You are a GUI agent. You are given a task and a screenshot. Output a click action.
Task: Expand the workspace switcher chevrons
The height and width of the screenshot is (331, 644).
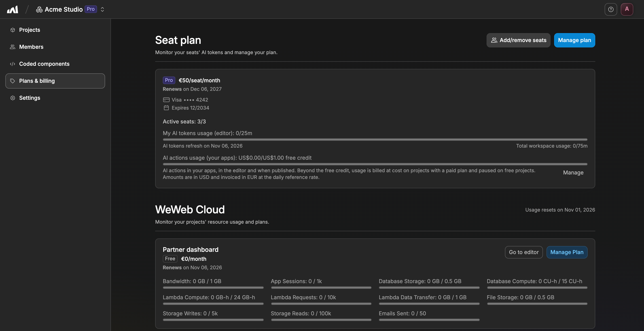pos(102,9)
